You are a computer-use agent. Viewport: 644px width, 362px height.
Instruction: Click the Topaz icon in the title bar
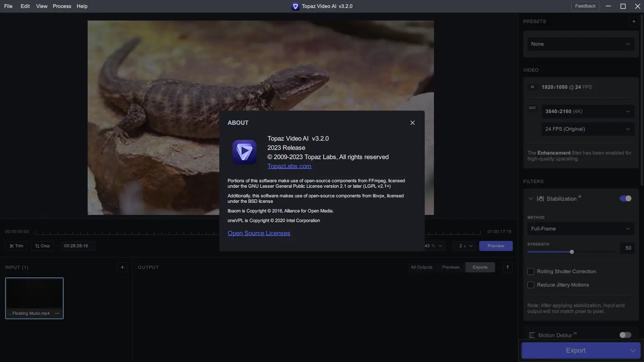coord(296,6)
